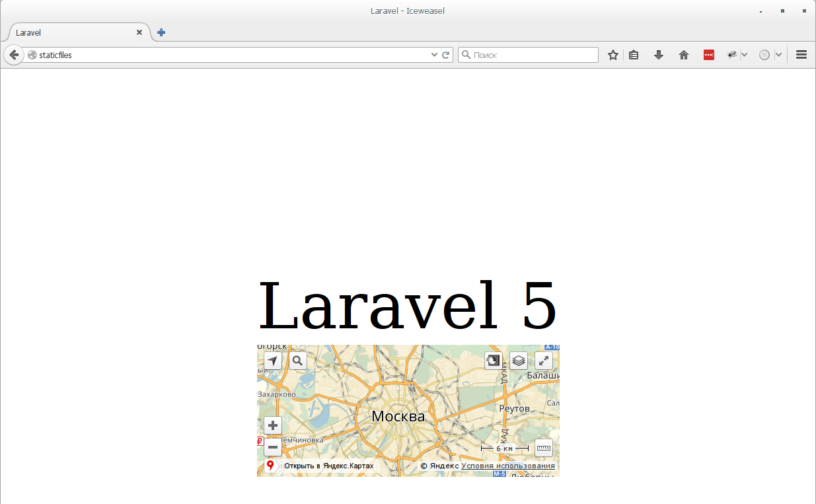Open the downloads arrow icon
Image resolution: width=816 pixels, height=504 pixels.
tap(659, 55)
